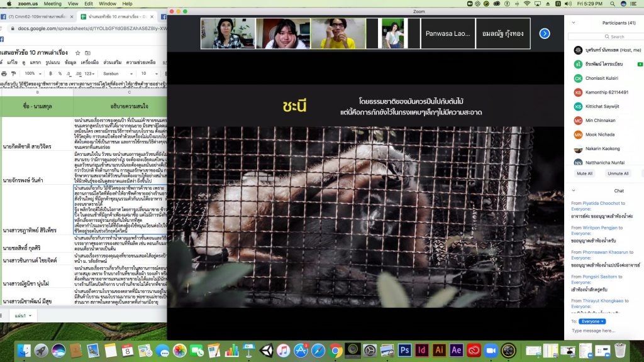
Task: Switch to the Facebook Cmm62-109 browser tab
Action: coord(39,16)
